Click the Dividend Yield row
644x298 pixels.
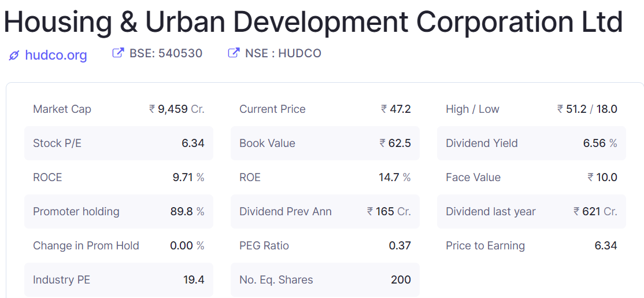coord(531,143)
